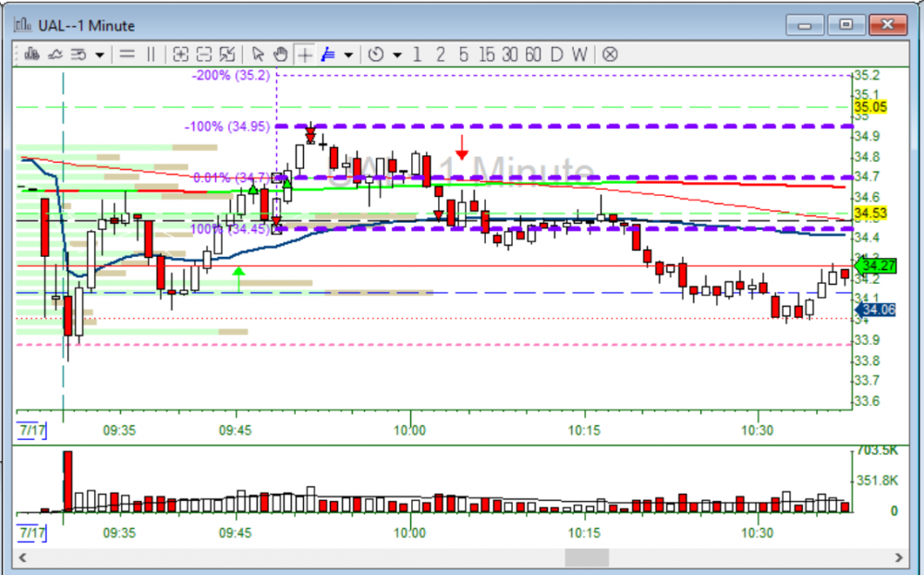
Task: Activate the hand pan tool
Action: click(281, 55)
